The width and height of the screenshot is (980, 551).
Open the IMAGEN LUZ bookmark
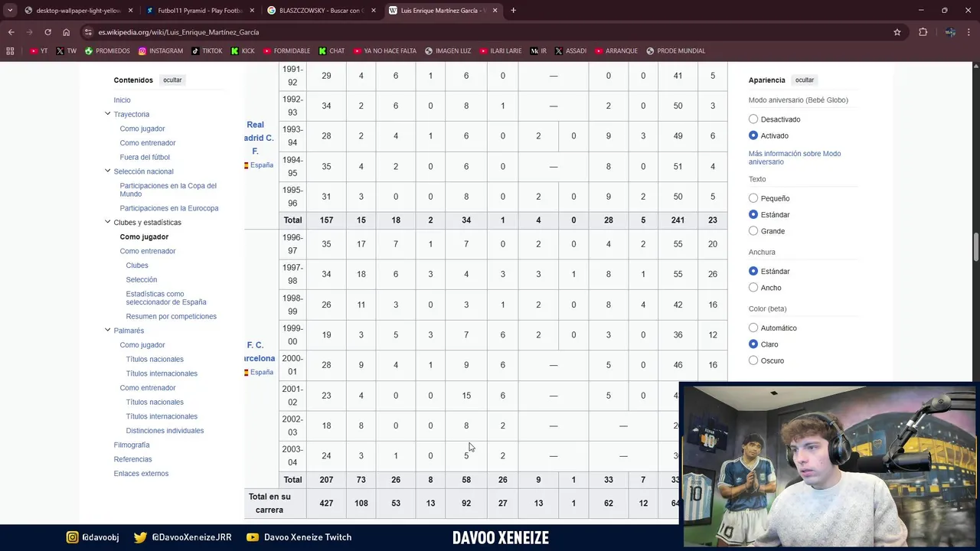point(448,51)
